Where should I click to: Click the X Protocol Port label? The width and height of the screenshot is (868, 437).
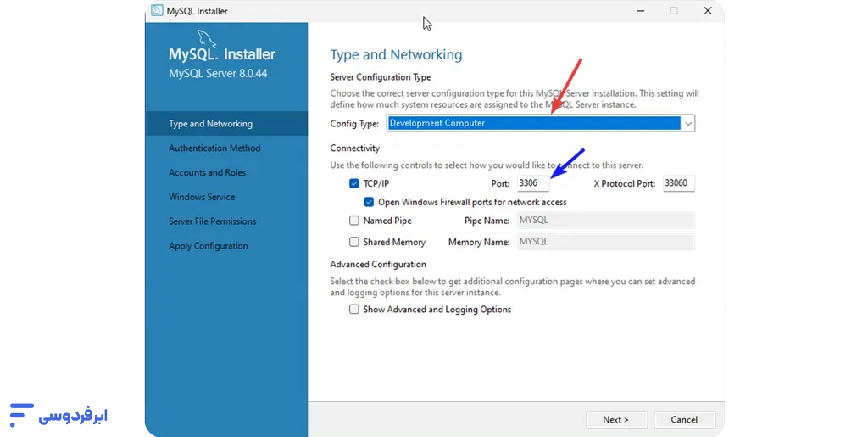click(625, 183)
